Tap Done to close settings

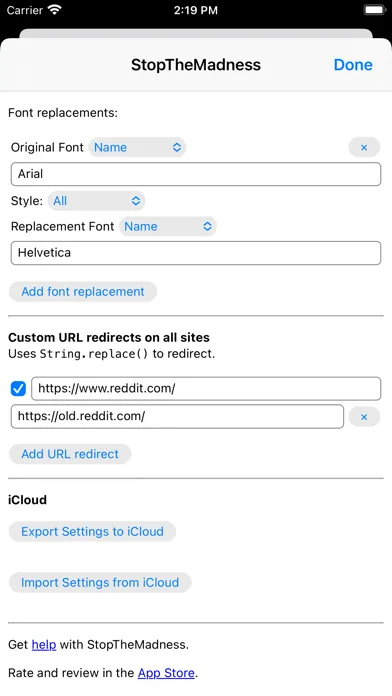353,65
